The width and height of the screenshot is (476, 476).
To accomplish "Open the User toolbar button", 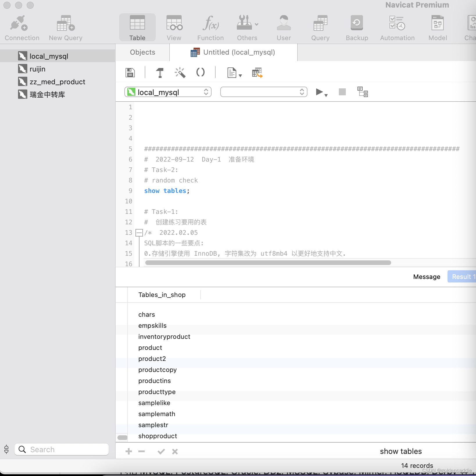I will pyautogui.click(x=284, y=28).
